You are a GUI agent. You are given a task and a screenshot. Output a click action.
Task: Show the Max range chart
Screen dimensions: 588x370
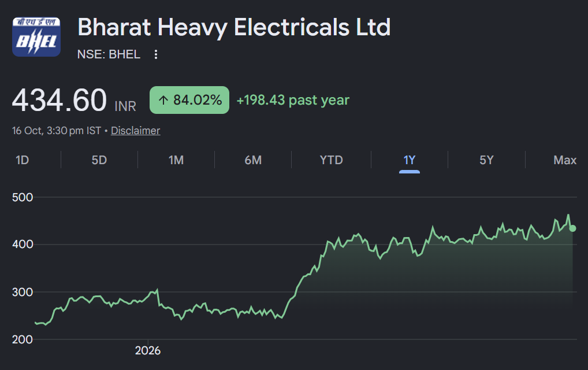pos(565,160)
